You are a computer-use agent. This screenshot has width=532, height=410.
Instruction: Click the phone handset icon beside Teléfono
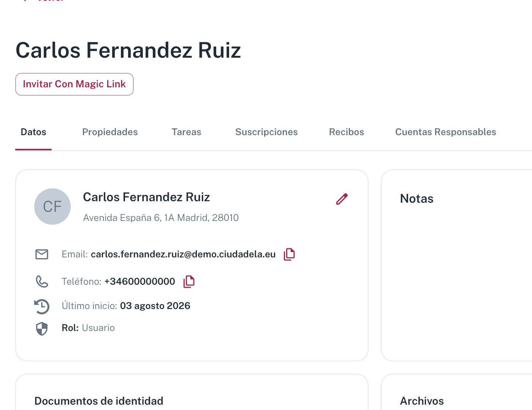(x=42, y=281)
